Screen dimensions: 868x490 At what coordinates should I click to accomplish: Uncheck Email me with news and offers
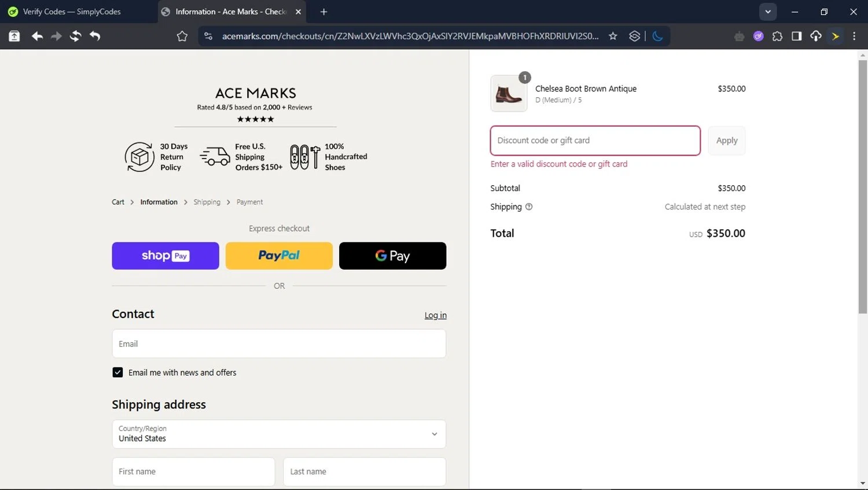(117, 373)
